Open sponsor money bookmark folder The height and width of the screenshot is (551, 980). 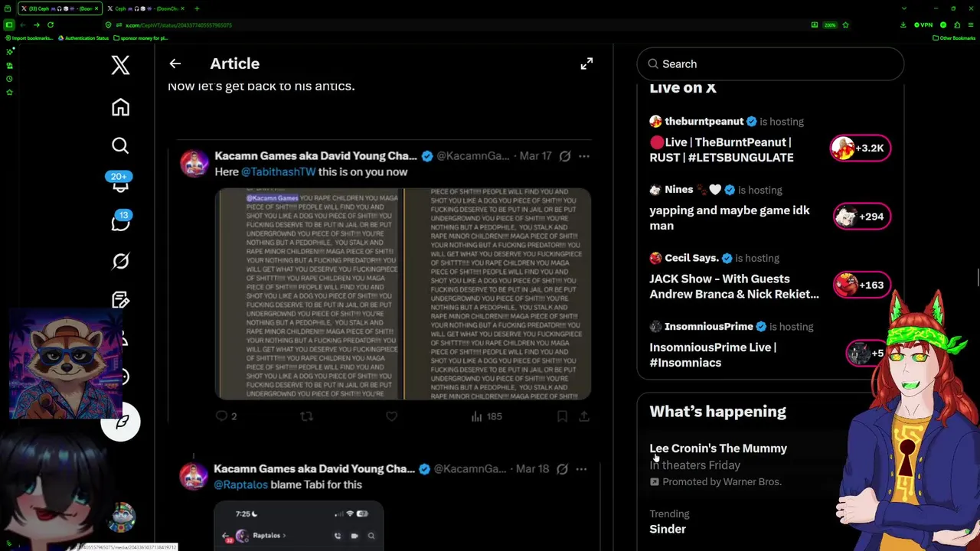(141, 37)
